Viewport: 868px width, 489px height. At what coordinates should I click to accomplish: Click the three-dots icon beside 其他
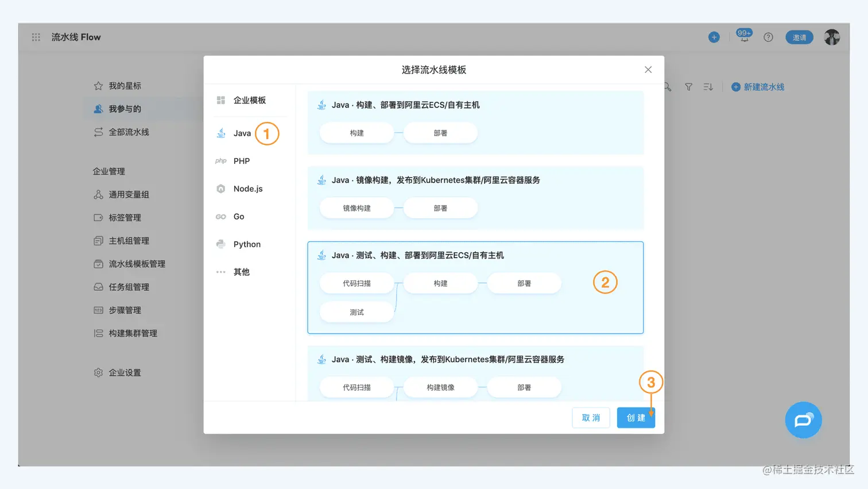point(221,272)
